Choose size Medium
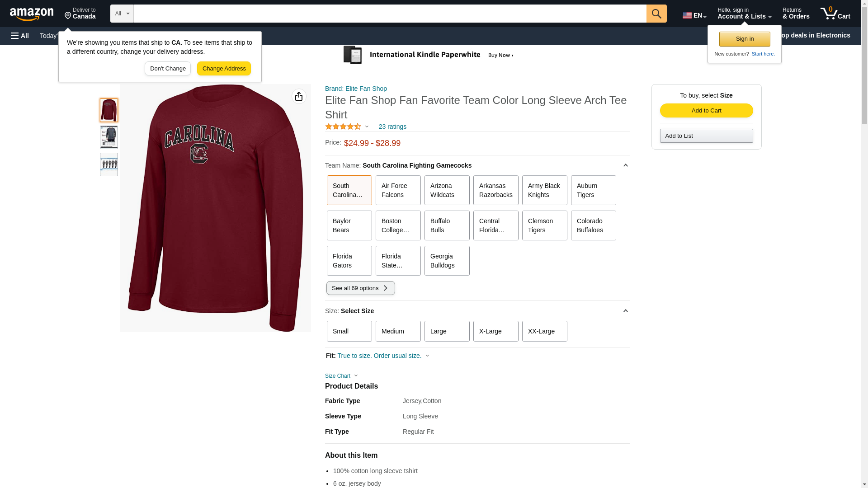The image size is (868, 488). coord(398,331)
